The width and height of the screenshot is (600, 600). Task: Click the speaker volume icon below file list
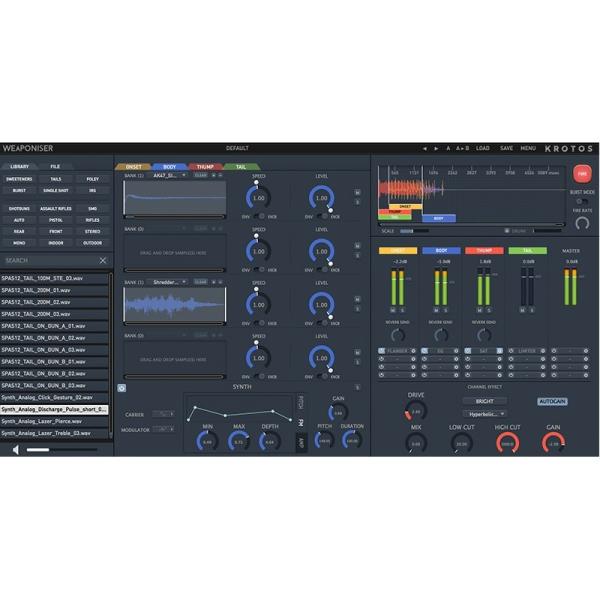click(x=15, y=449)
